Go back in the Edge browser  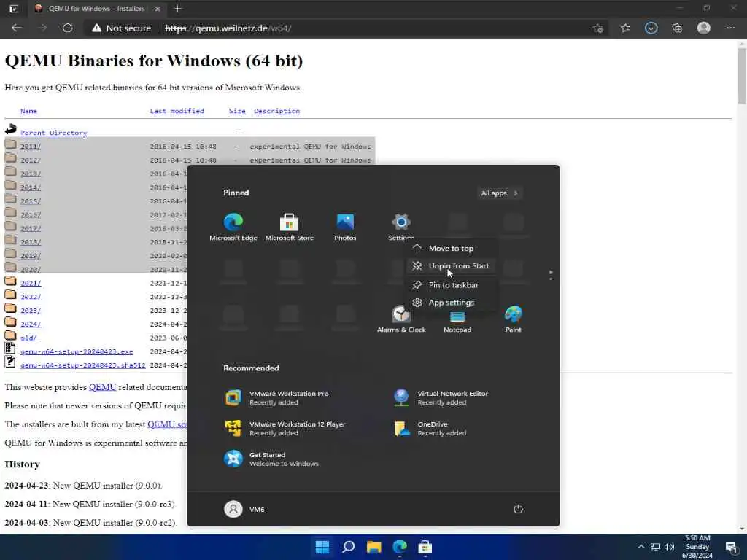[x=17, y=28]
